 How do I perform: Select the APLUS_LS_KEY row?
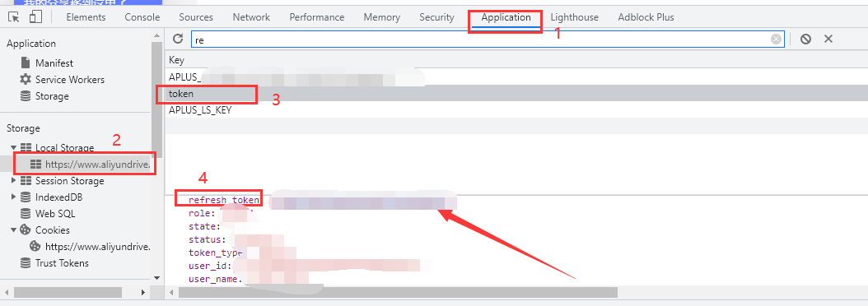point(516,109)
